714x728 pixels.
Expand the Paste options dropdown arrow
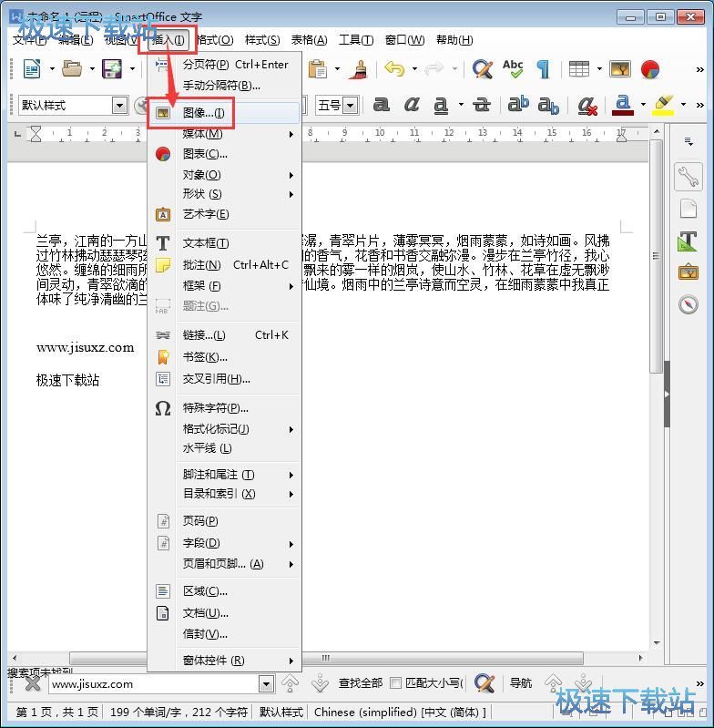337,68
